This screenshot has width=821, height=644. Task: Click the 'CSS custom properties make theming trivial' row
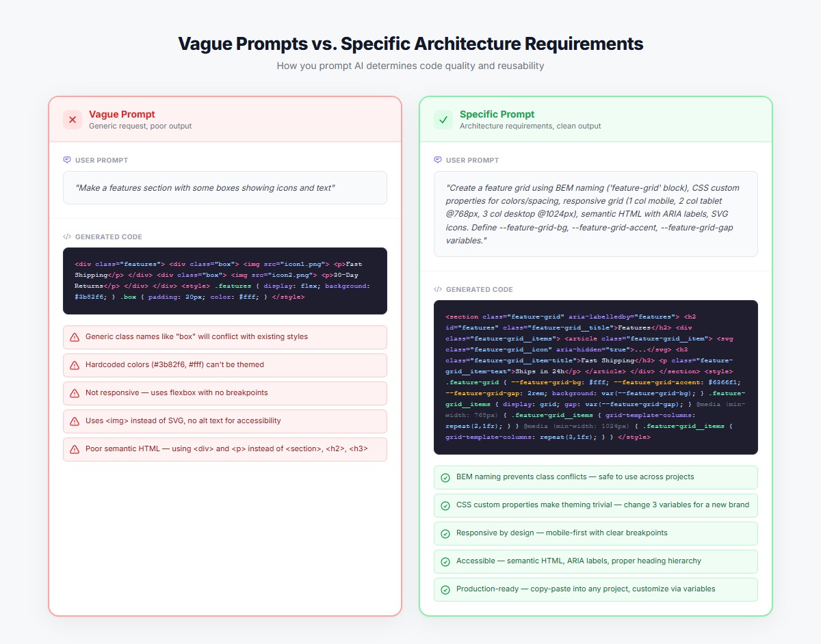pyautogui.click(x=595, y=505)
